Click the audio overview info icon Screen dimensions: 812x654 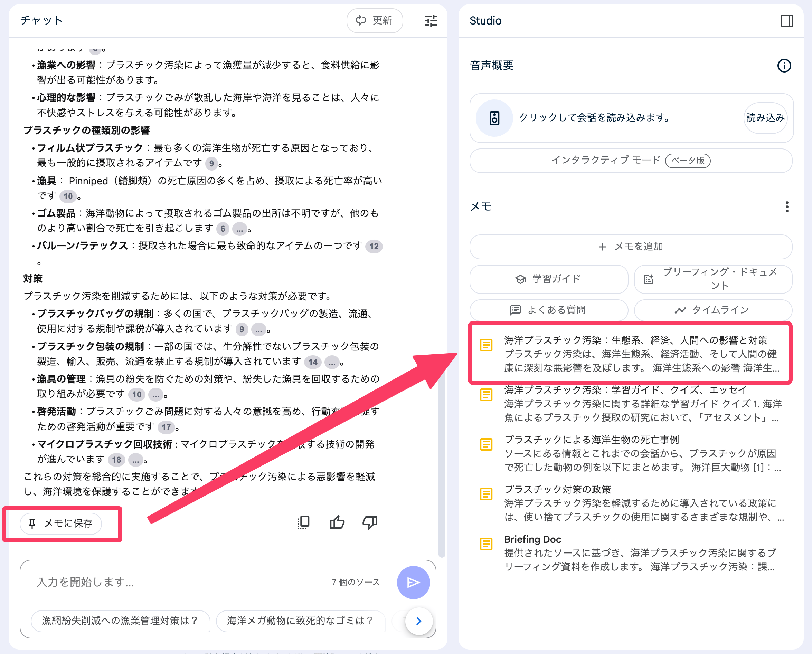(x=784, y=66)
